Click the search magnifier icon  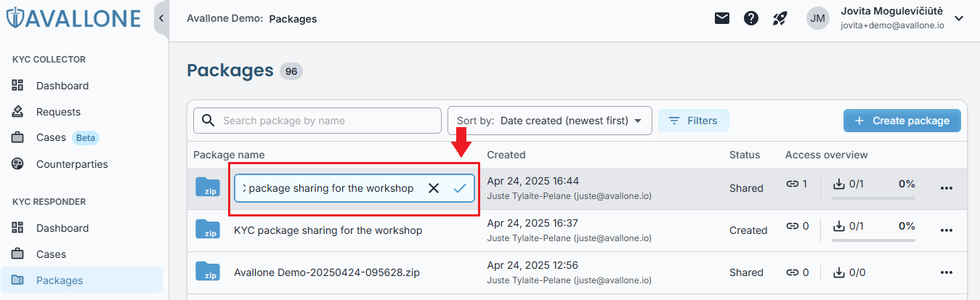coord(208,121)
